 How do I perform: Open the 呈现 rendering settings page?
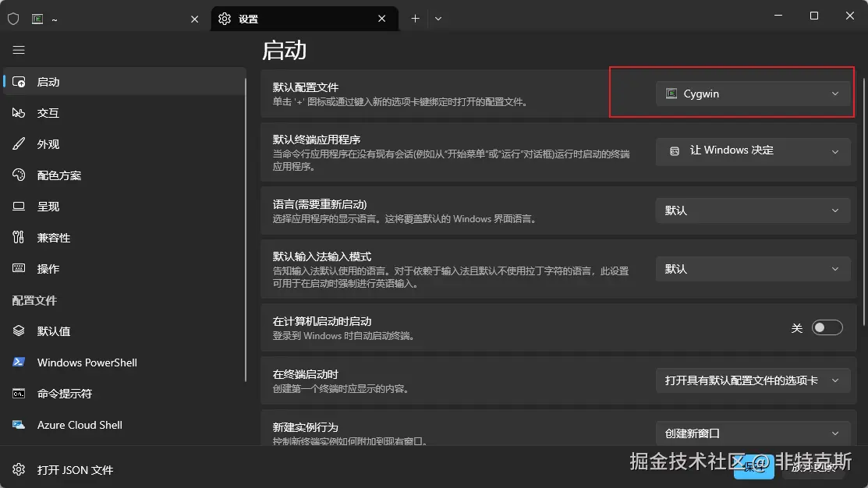[x=124, y=207]
